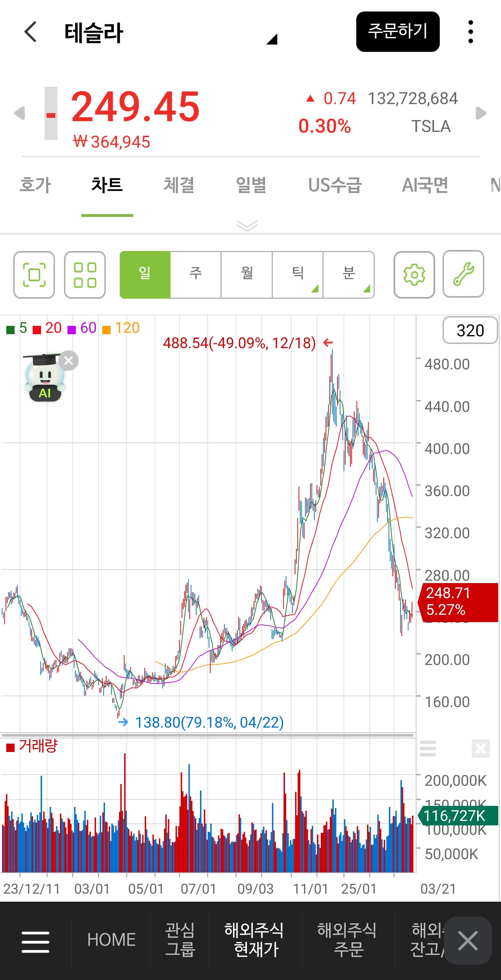This screenshot has width=501, height=980.
Task: Open fullscreen chart view icon
Action: click(x=34, y=275)
